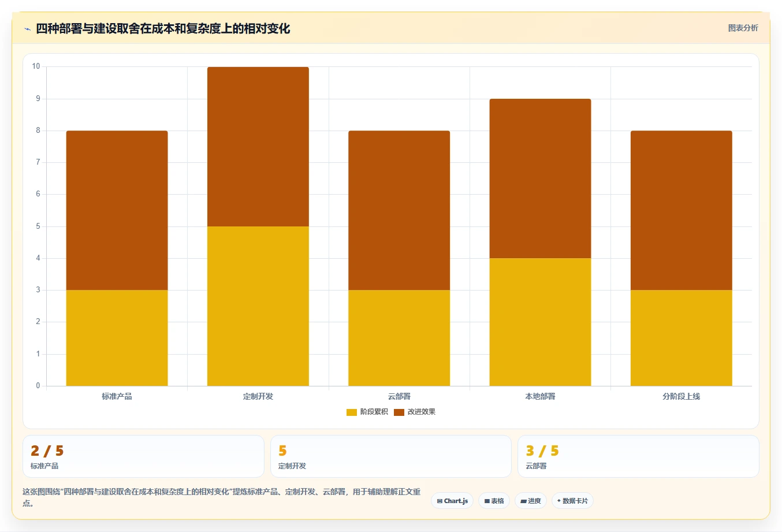
Task: Click the 分阶段上线 x-axis label
Action: coord(682,396)
